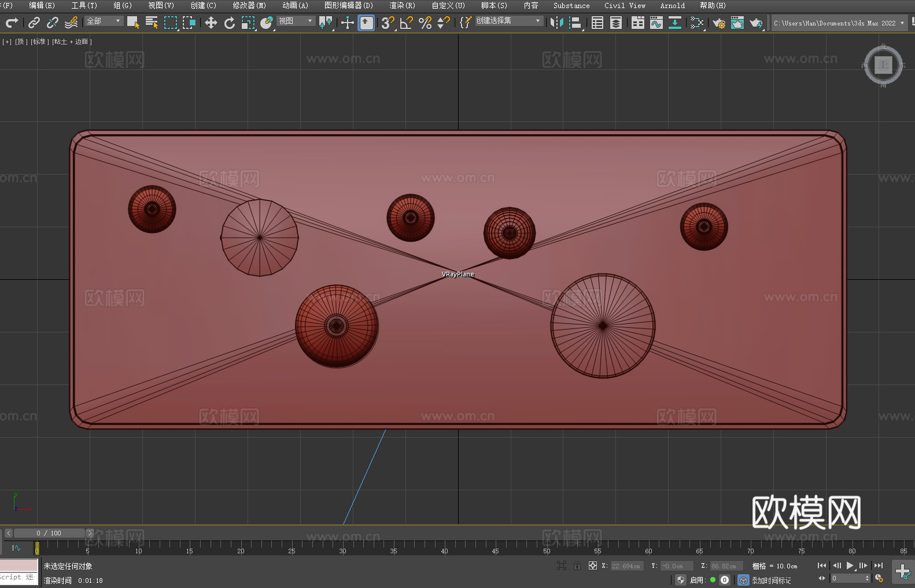Viewport: 915px width, 588px height.
Task: Open the 工具(T) menu
Action: coord(84,5)
